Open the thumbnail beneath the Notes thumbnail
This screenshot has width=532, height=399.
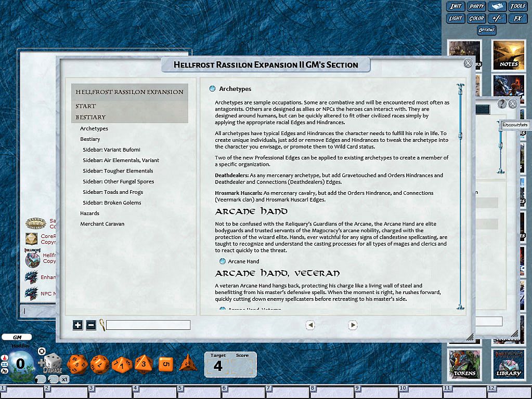[x=508, y=85]
